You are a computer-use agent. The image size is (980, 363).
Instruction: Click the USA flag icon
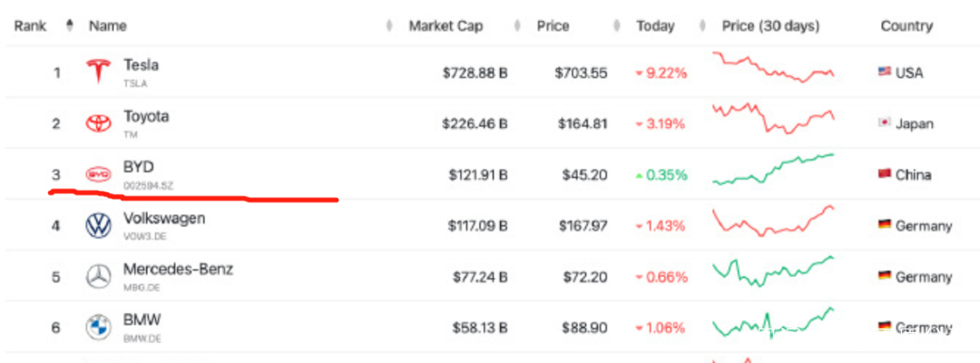click(x=884, y=72)
